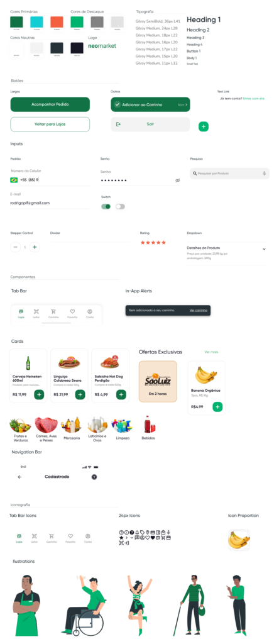This screenshot has height=644, width=279.
Task: Toggle password visibility eye icon
Action: 178,180
